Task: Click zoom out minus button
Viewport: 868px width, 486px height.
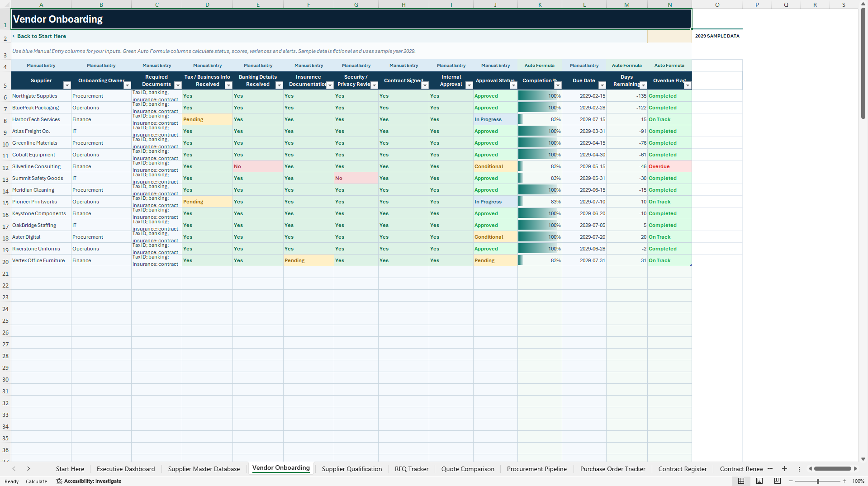Action: (791, 481)
